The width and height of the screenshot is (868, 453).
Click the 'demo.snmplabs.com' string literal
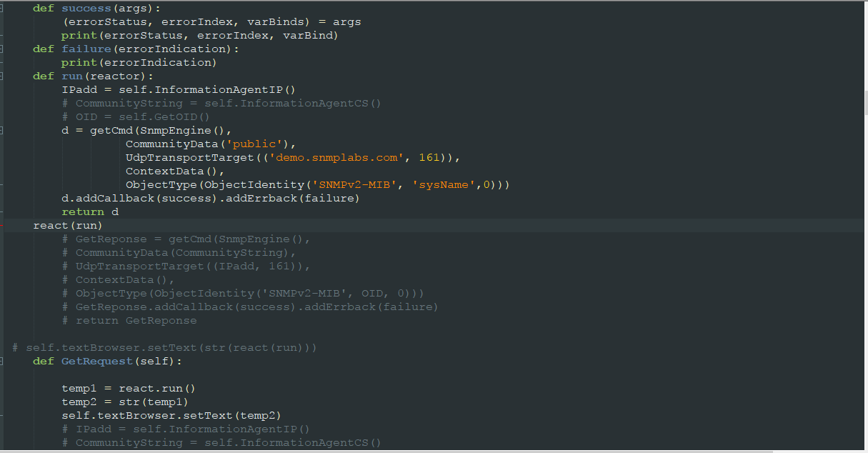pyautogui.click(x=336, y=157)
